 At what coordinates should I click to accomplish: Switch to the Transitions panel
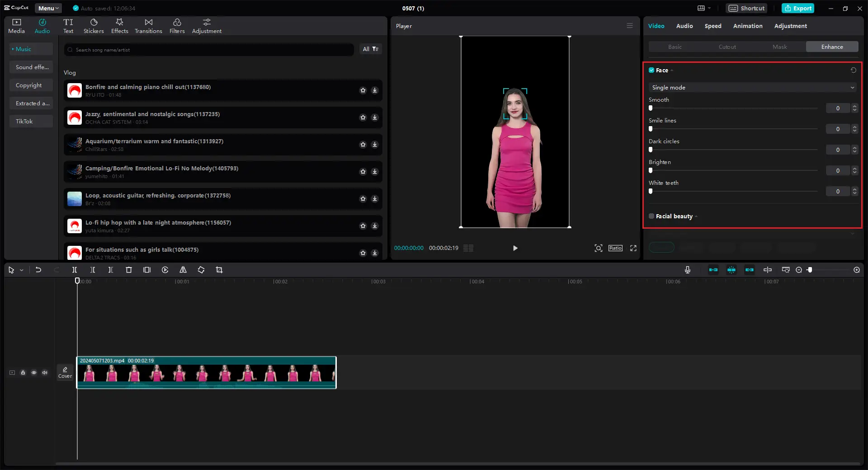point(148,25)
